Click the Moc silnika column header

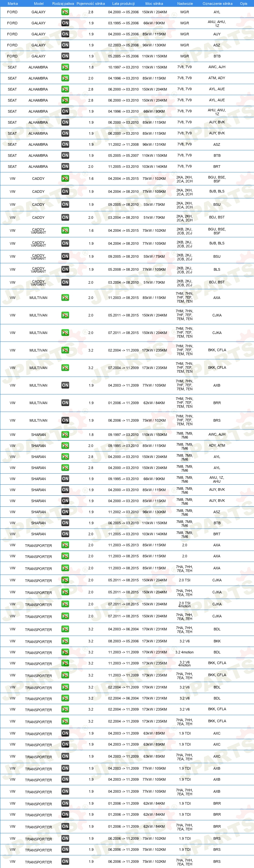click(154, 3)
